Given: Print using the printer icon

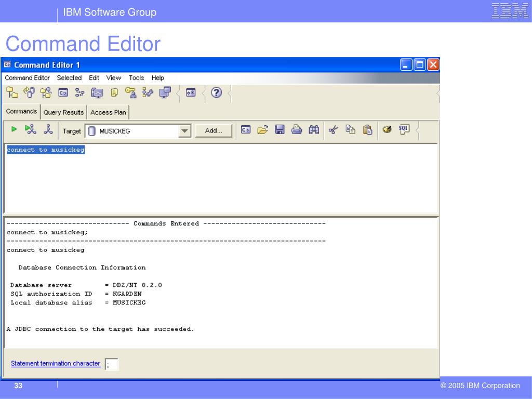Looking at the screenshot, I should [297, 129].
